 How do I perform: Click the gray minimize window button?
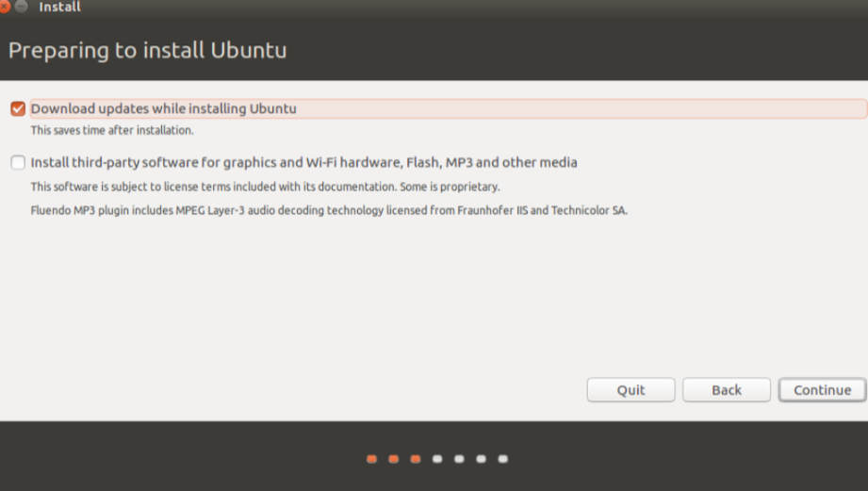coord(21,7)
